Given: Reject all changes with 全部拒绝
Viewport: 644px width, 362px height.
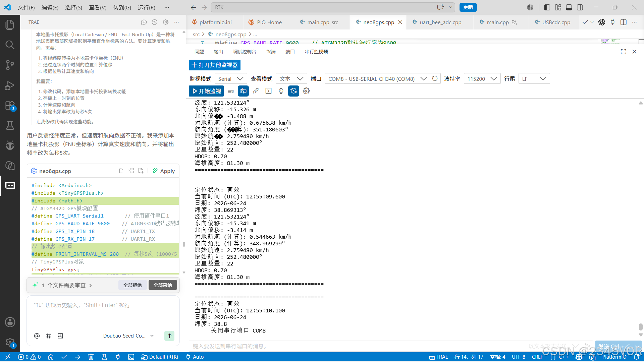Looking at the screenshot, I should coord(132,285).
